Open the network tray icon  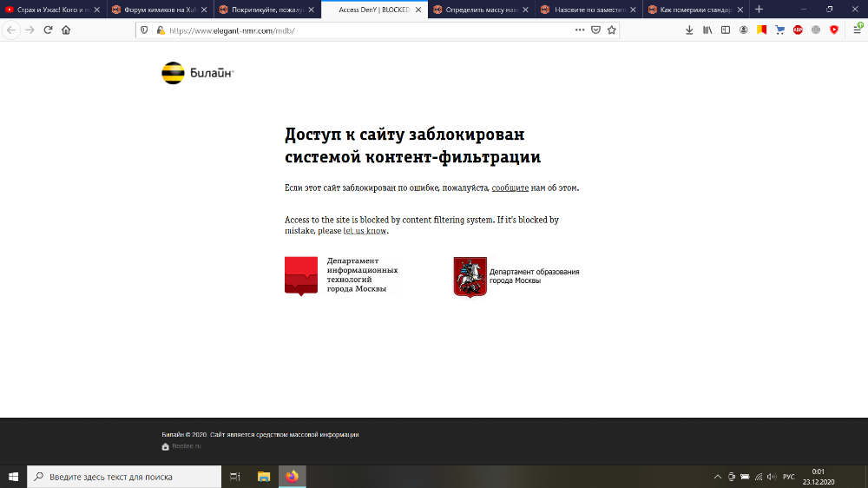[x=759, y=477]
